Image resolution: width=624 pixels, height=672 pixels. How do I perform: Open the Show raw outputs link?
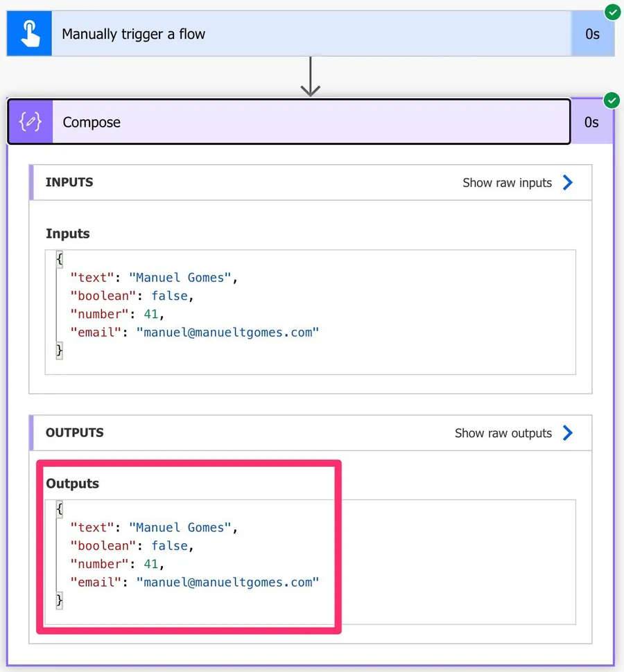click(x=503, y=433)
